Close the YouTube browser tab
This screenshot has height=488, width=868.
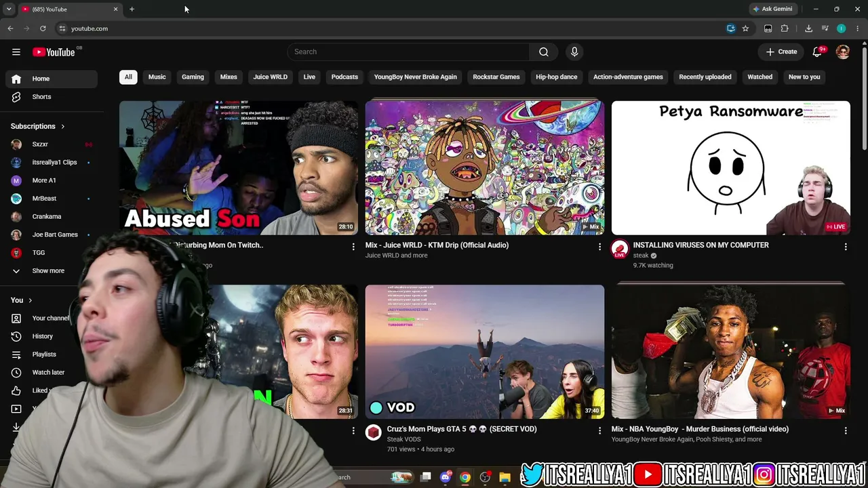coord(115,9)
